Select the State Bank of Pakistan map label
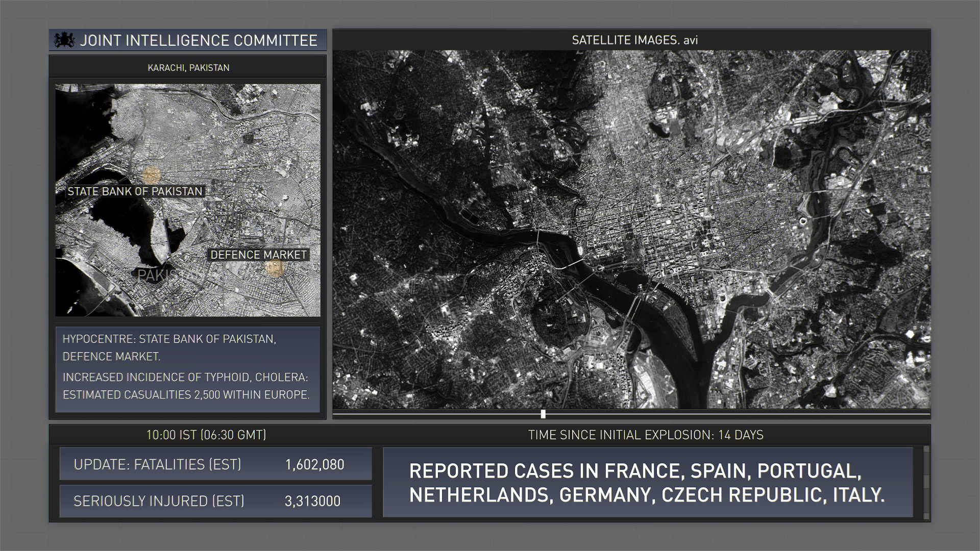 pyautogui.click(x=135, y=191)
